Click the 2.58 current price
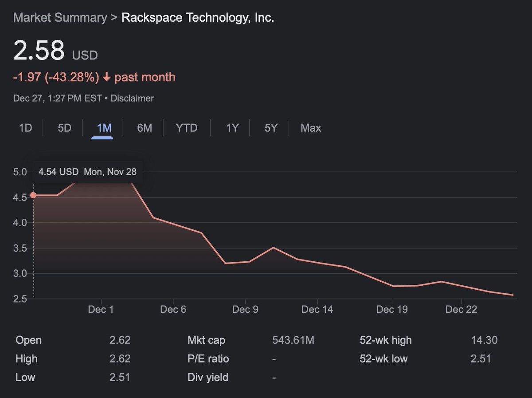This screenshot has width=532, height=398. click(x=39, y=50)
